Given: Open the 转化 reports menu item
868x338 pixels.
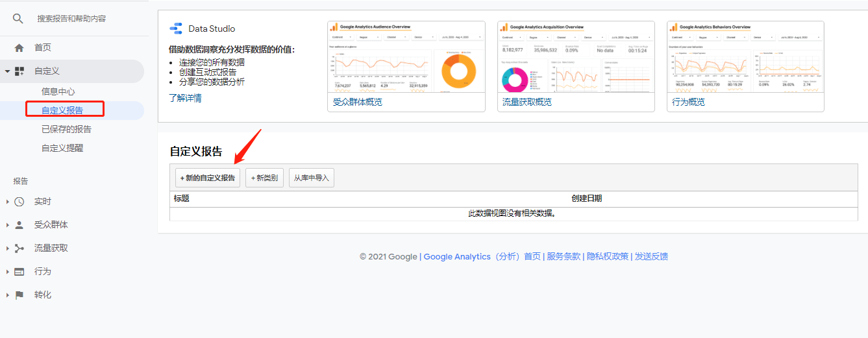Looking at the screenshot, I should pos(43,295).
